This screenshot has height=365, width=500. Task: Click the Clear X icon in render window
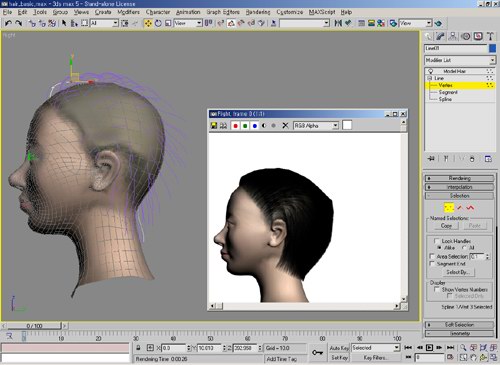point(285,126)
